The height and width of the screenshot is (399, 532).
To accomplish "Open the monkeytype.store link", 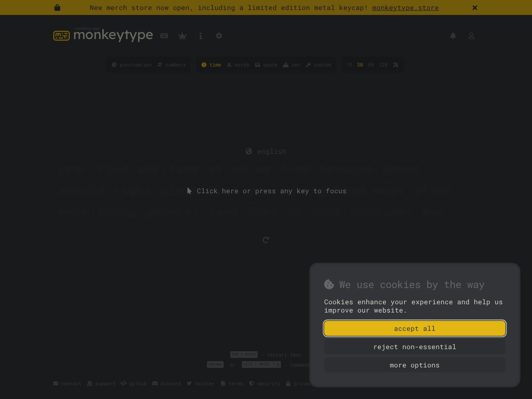I will (405, 7).
